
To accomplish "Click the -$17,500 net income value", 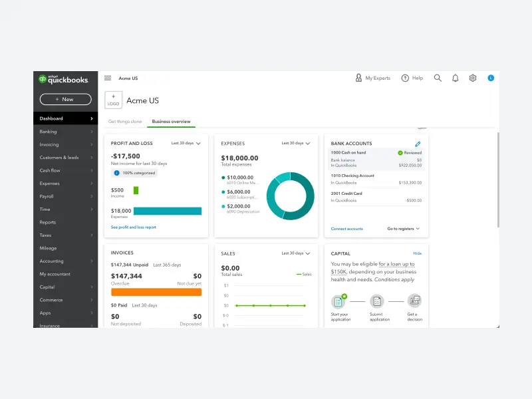I will point(125,156).
